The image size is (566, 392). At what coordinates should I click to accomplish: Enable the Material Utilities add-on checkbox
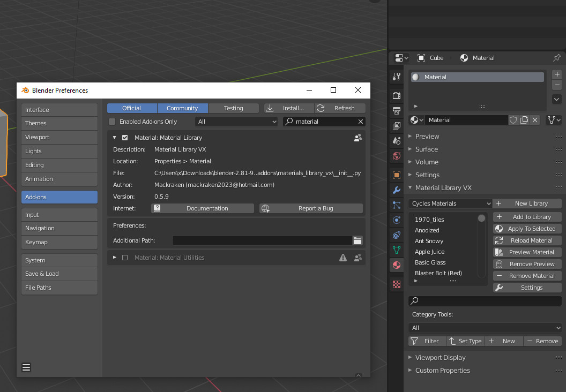pyautogui.click(x=125, y=258)
